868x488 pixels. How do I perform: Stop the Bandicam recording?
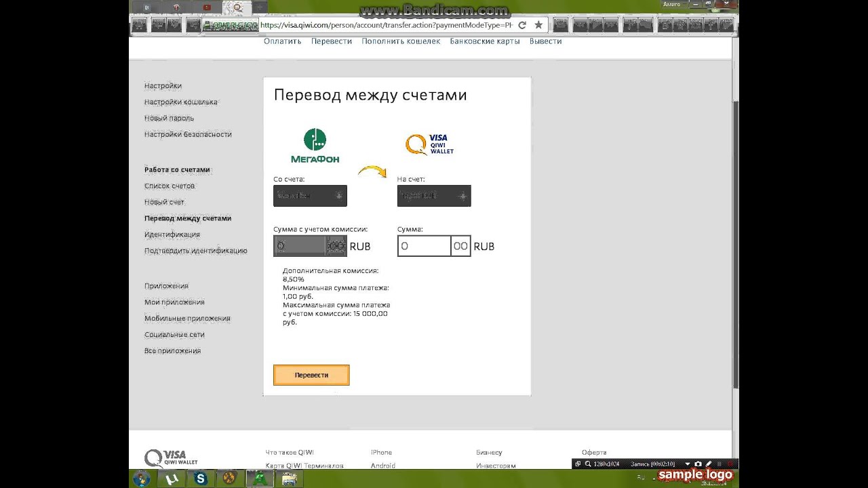click(730, 464)
